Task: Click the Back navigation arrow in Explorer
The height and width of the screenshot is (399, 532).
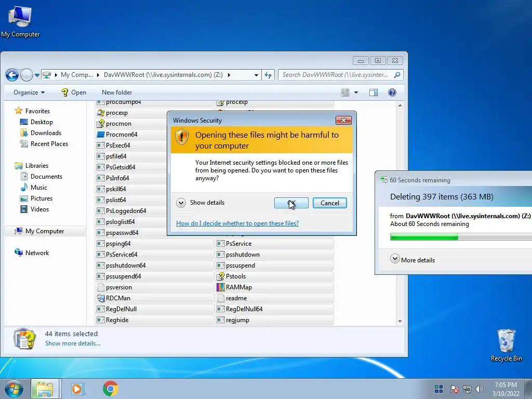Action: point(12,75)
